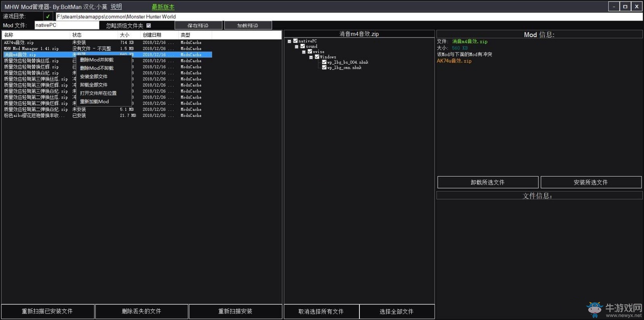Close the Mod manager window

(637, 6)
